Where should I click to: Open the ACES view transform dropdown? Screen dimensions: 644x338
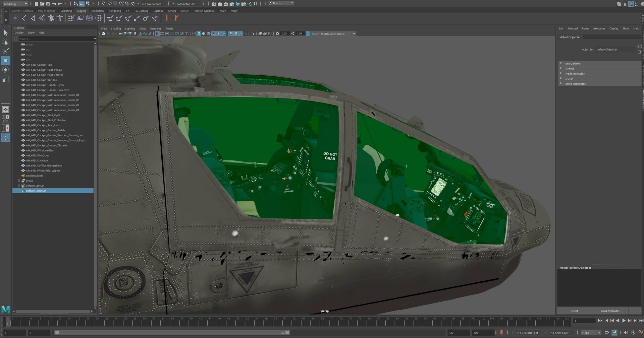pos(333,33)
